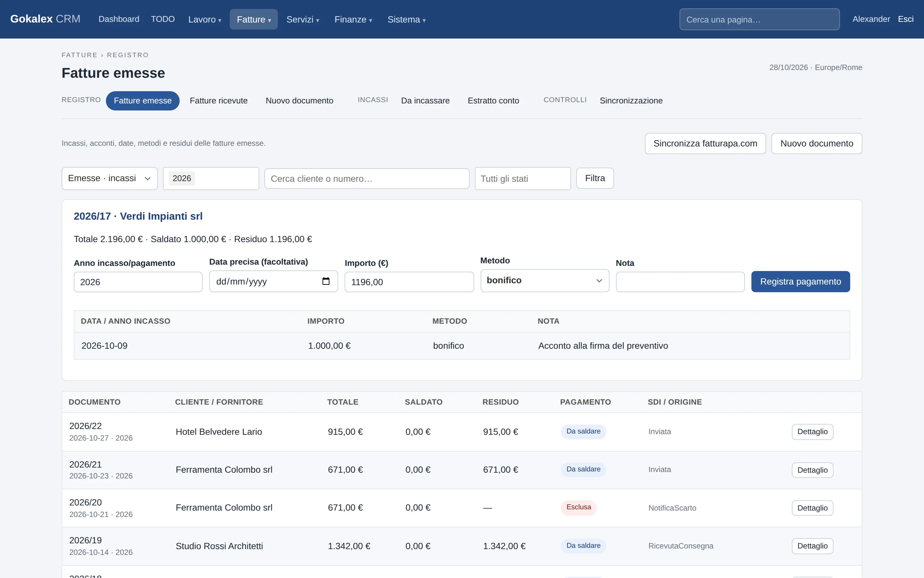The height and width of the screenshot is (578, 924).
Task: Open Dettaglio for invoice 2026/20
Action: (812, 508)
